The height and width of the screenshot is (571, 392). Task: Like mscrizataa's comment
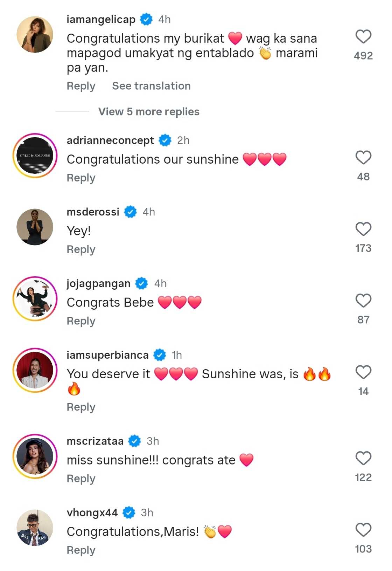(363, 458)
